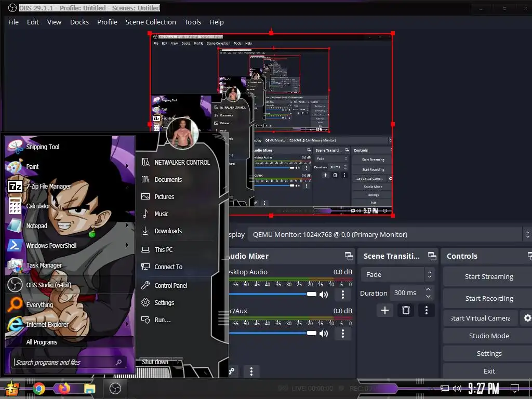Open Windows PowerShell entry
The image size is (532, 399).
coord(70,245)
